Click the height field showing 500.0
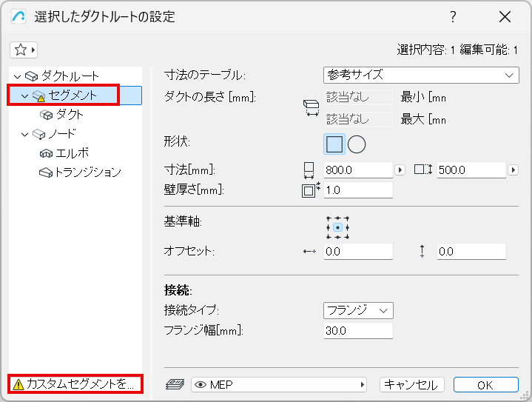 pos(471,170)
